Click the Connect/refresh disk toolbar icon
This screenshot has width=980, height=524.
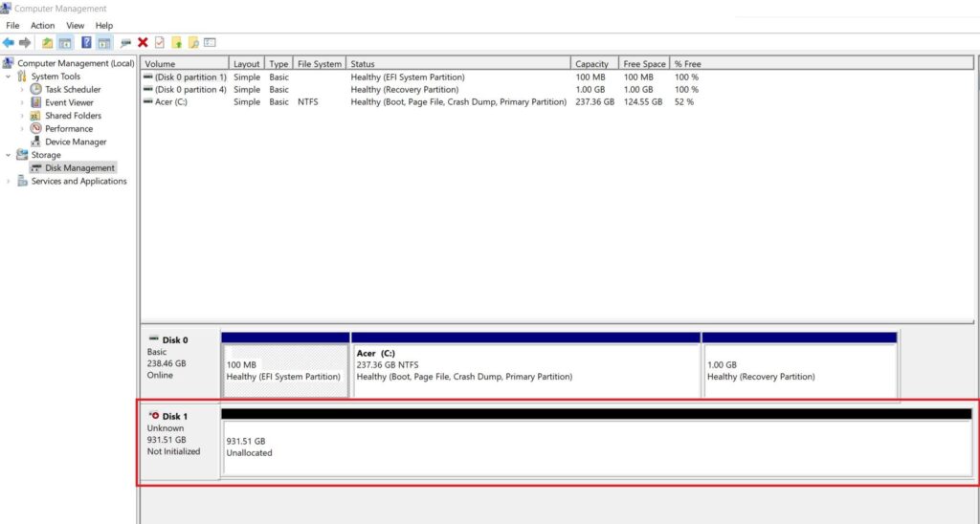(x=125, y=42)
